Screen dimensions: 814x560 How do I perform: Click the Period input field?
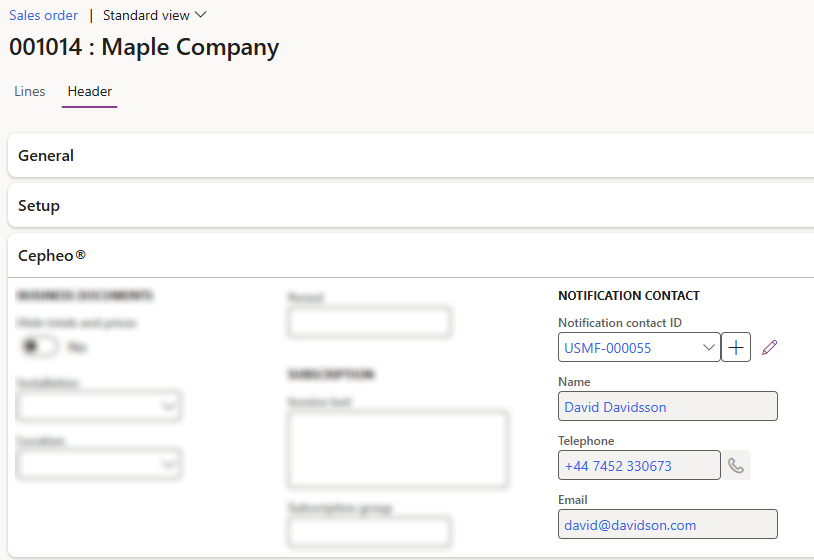[x=369, y=323]
